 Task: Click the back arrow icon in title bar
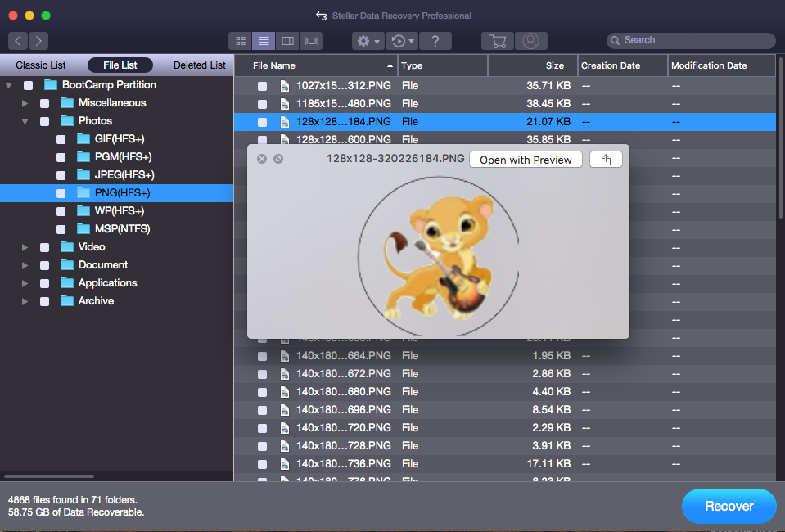[322, 16]
